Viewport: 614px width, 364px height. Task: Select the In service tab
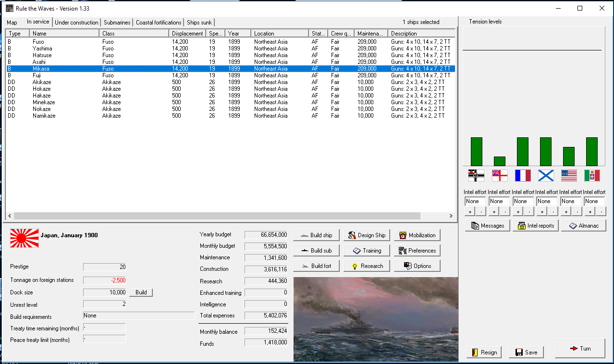(38, 22)
